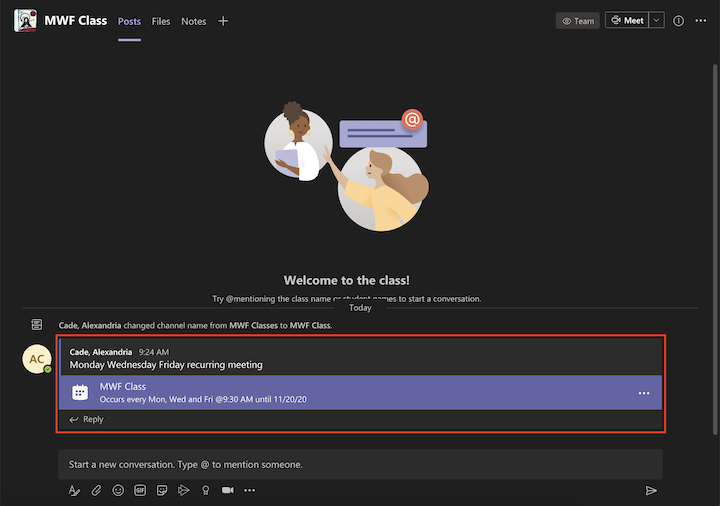Open channel info panel icon
The width and height of the screenshot is (720, 506).
click(678, 21)
